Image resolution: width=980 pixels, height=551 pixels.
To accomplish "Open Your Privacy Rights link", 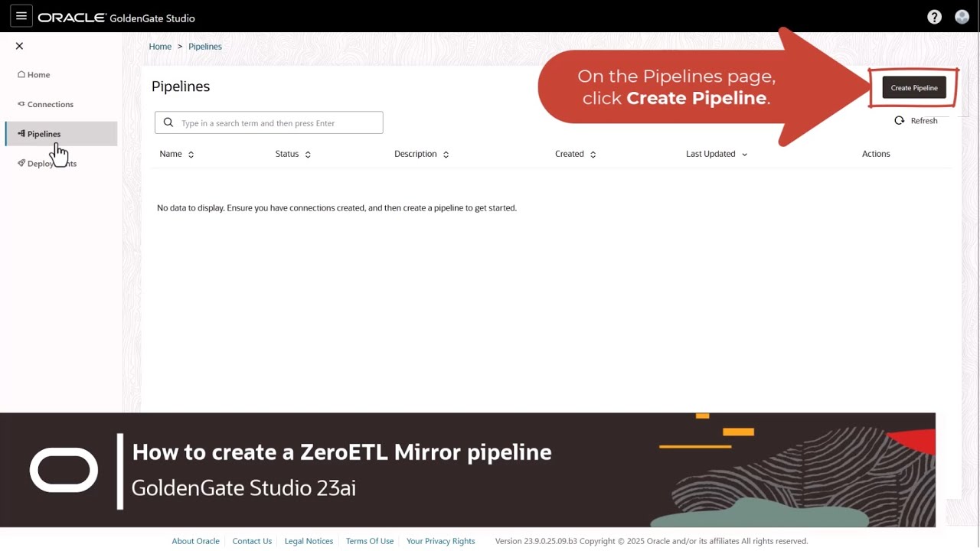I will [441, 541].
